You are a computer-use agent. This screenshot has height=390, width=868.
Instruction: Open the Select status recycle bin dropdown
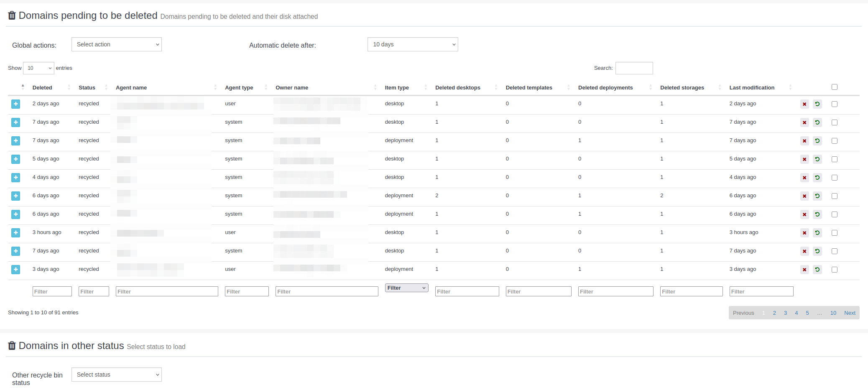coord(116,375)
